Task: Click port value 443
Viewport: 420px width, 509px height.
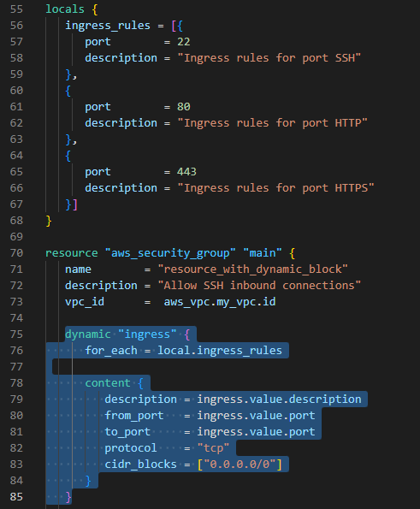Action: pyautogui.click(x=186, y=172)
